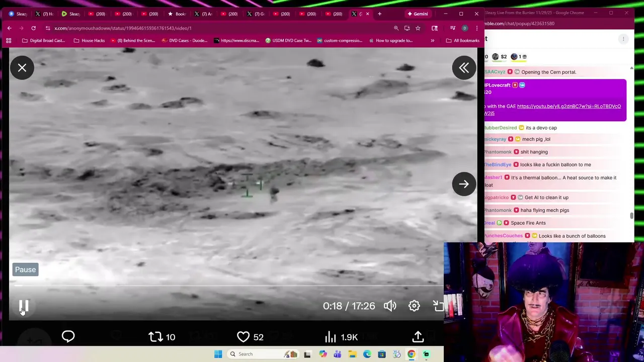
Task: Mute the video using the speaker icon
Action: pyautogui.click(x=390, y=306)
